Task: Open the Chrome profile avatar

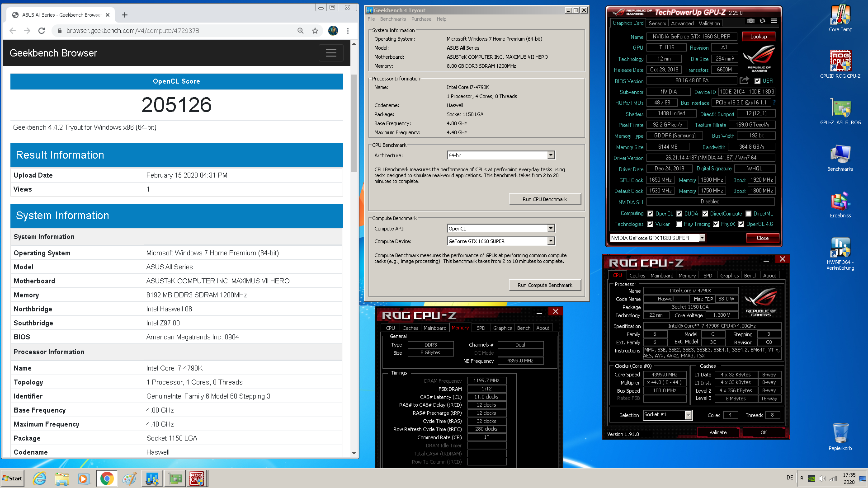Action: pos(333,31)
